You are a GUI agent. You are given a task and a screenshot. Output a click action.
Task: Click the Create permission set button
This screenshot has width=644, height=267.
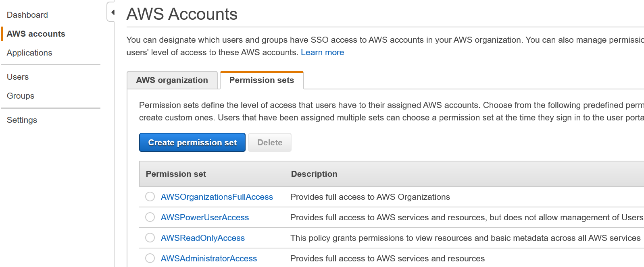[192, 143]
